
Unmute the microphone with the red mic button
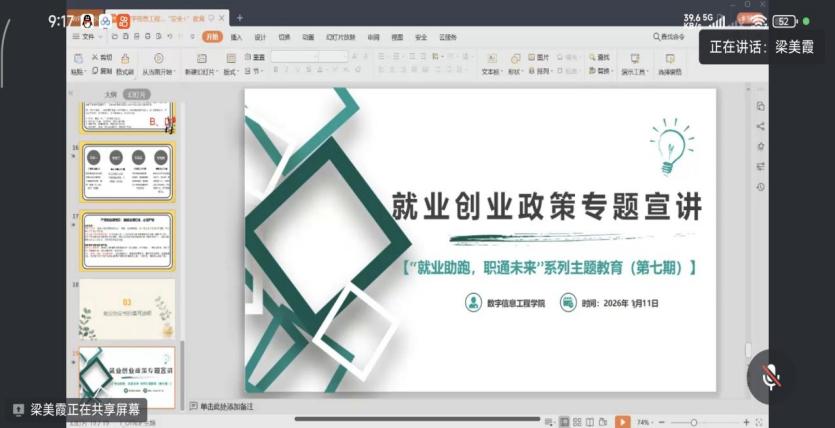click(769, 377)
